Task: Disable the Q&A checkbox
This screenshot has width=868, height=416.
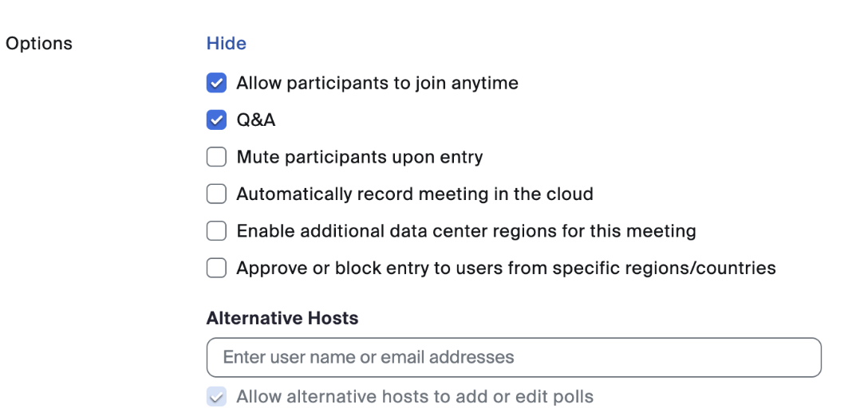Action: click(x=216, y=120)
